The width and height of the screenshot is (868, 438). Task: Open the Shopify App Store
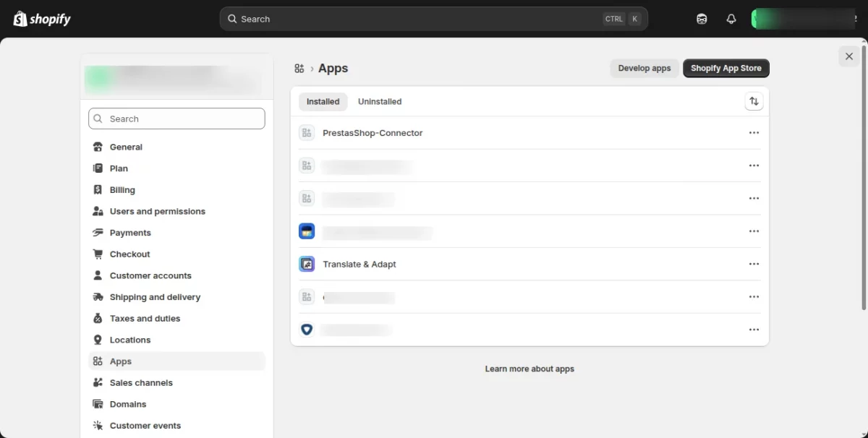pyautogui.click(x=726, y=69)
